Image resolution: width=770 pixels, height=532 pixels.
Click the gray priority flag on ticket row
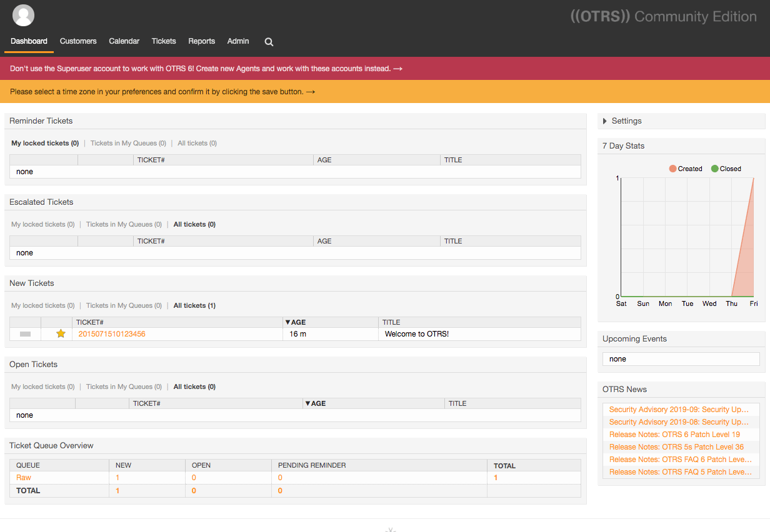click(26, 334)
